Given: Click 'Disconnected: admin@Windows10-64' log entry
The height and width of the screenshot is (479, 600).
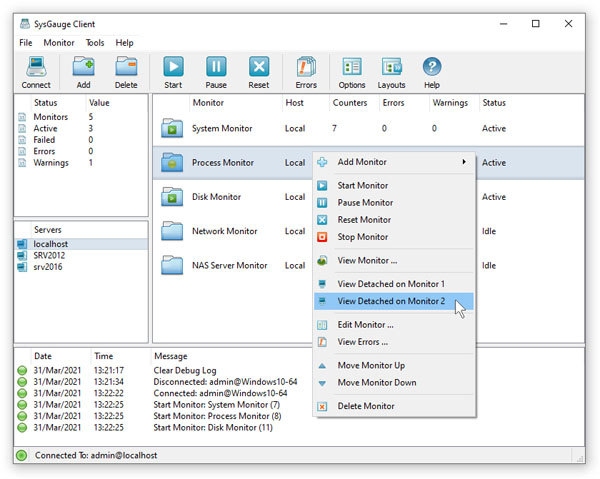Looking at the screenshot, I should [225, 382].
